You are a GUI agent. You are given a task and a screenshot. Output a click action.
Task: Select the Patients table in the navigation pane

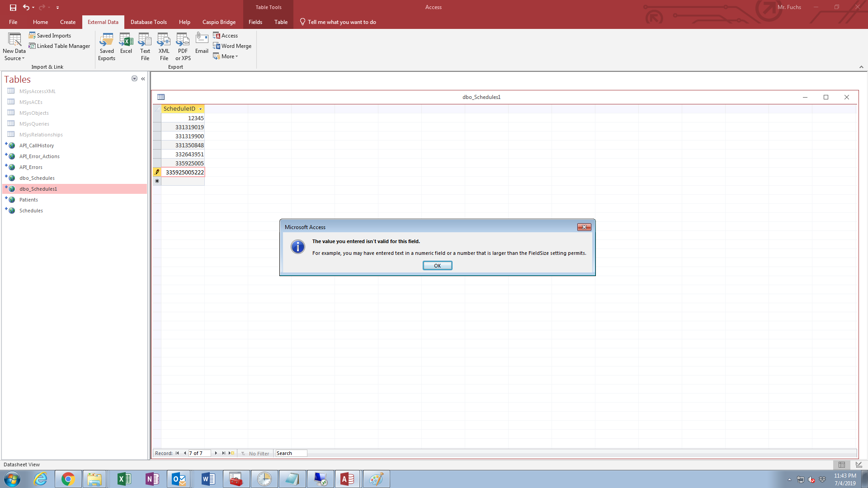(28, 200)
